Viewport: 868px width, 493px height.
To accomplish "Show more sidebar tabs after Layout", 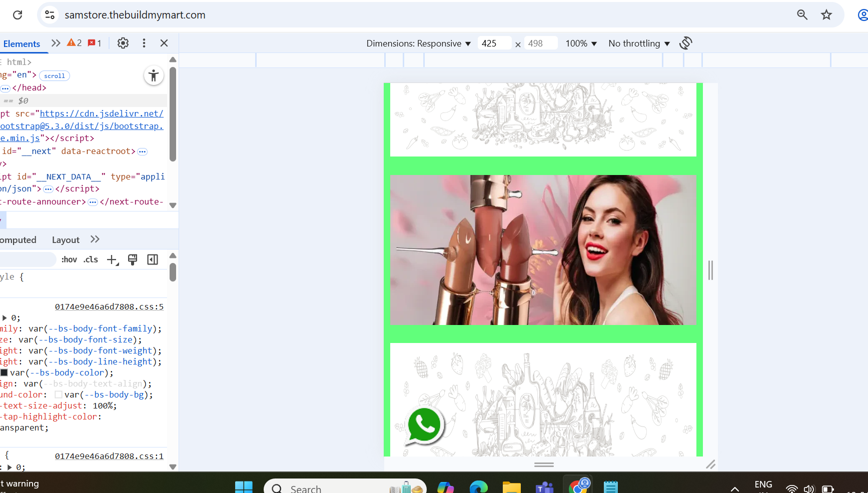I will click(95, 239).
